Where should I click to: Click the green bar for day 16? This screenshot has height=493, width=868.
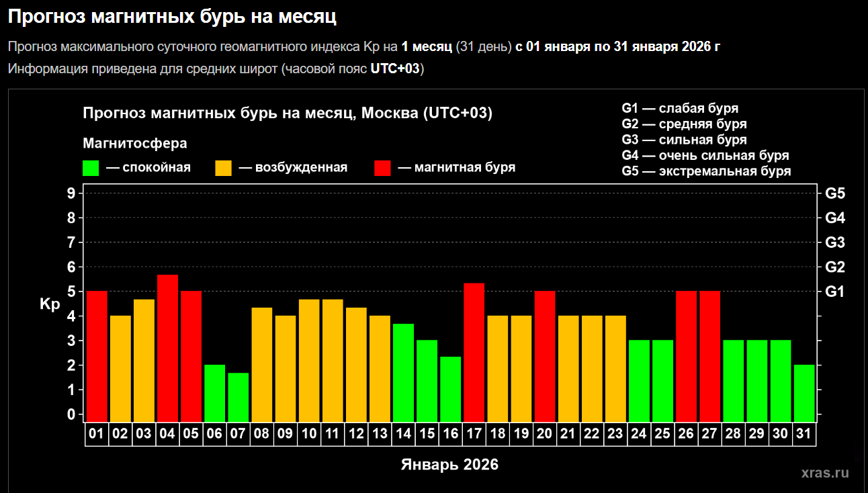[x=450, y=390]
